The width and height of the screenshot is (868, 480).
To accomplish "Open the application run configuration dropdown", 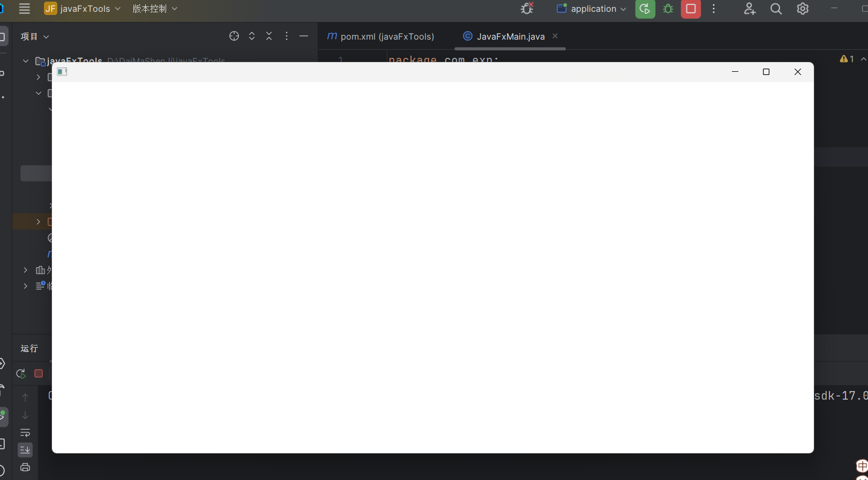I will pos(592,9).
